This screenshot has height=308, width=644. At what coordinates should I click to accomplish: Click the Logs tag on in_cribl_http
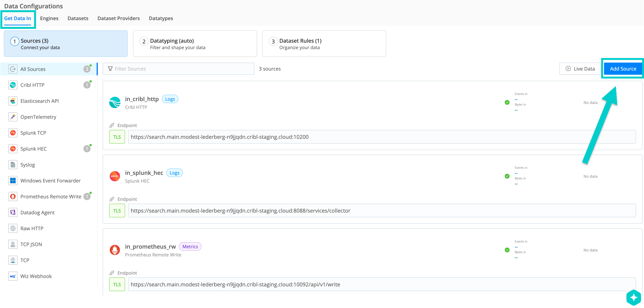coord(170,99)
